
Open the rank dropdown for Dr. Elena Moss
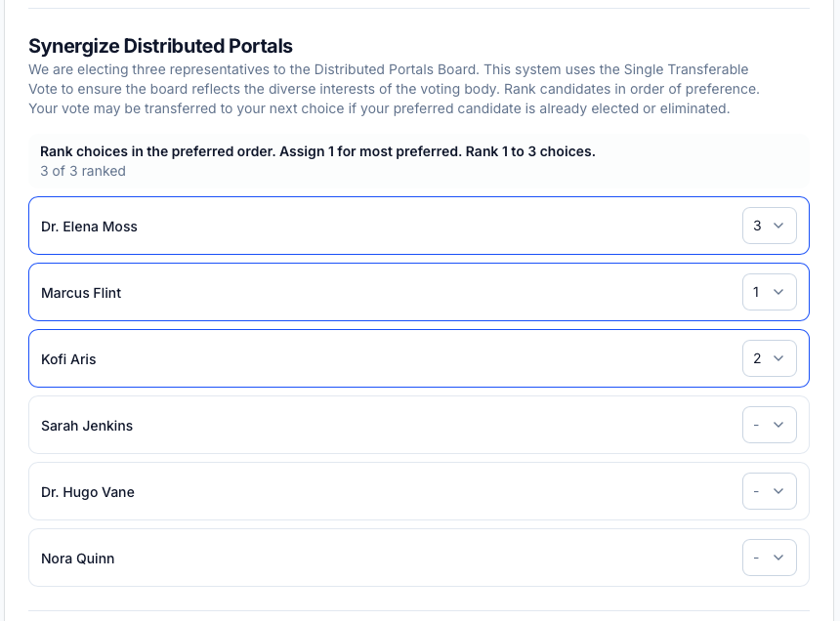769,225
